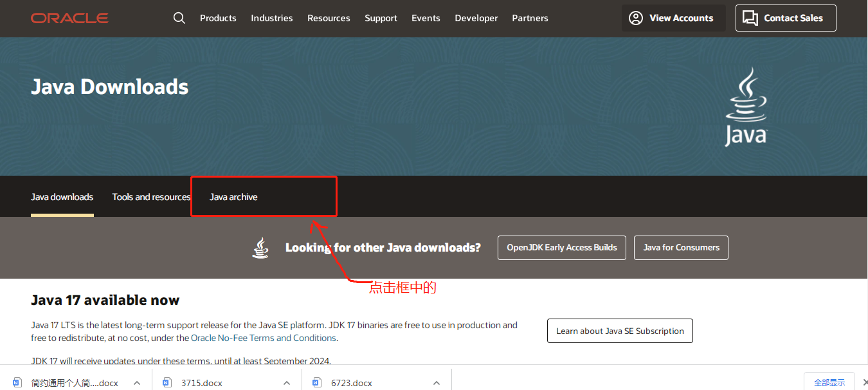The width and height of the screenshot is (868, 390).
Task: Expand options chevron for 6723.docx download
Action: click(x=437, y=383)
